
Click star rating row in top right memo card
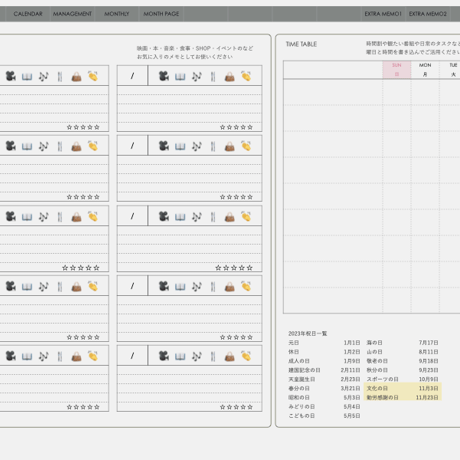(x=236, y=127)
